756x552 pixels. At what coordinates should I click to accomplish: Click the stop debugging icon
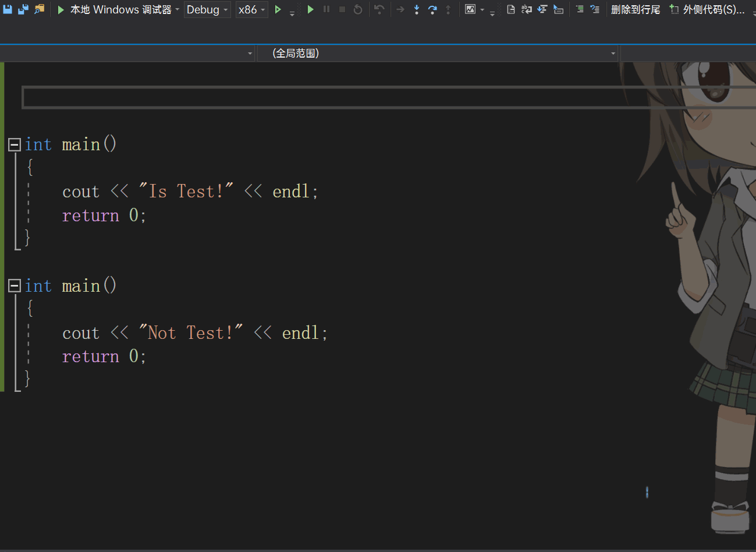pos(342,9)
